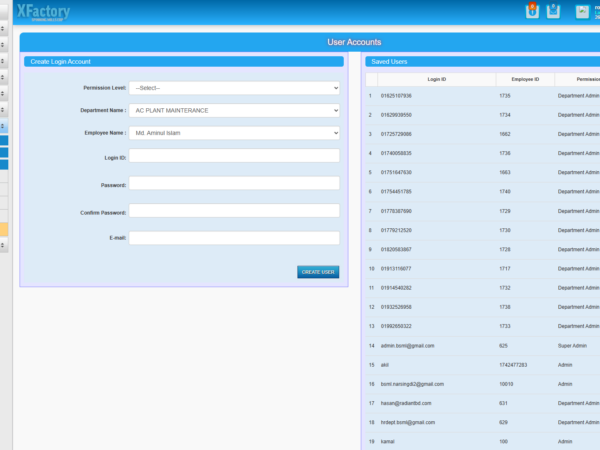Click employee ID 629 in row 18
Image resolution: width=600 pixels, height=450 pixels.
pos(503,422)
